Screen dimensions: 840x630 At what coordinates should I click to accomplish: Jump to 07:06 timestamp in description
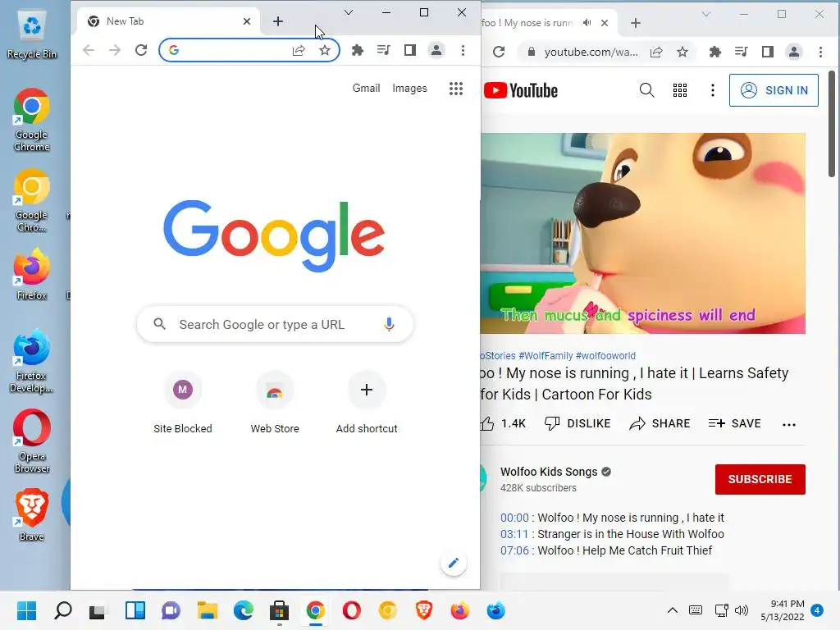(514, 550)
